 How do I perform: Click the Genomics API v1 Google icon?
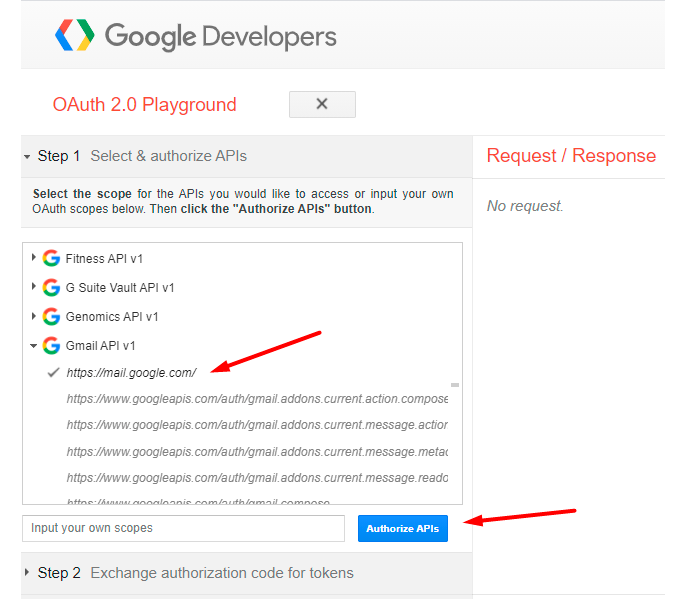click(x=51, y=317)
